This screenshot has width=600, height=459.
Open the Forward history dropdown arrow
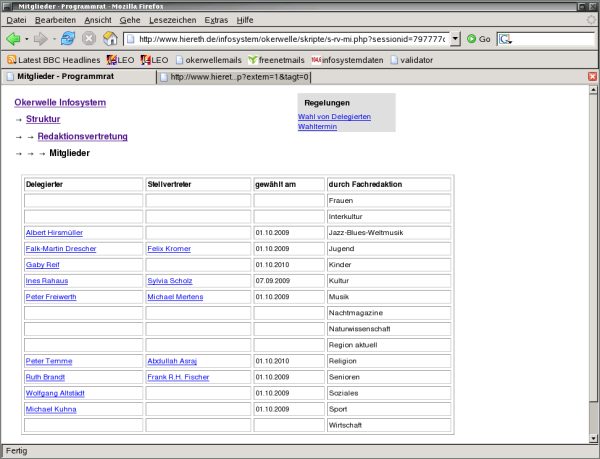pyautogui.click(x=54, y=39)
